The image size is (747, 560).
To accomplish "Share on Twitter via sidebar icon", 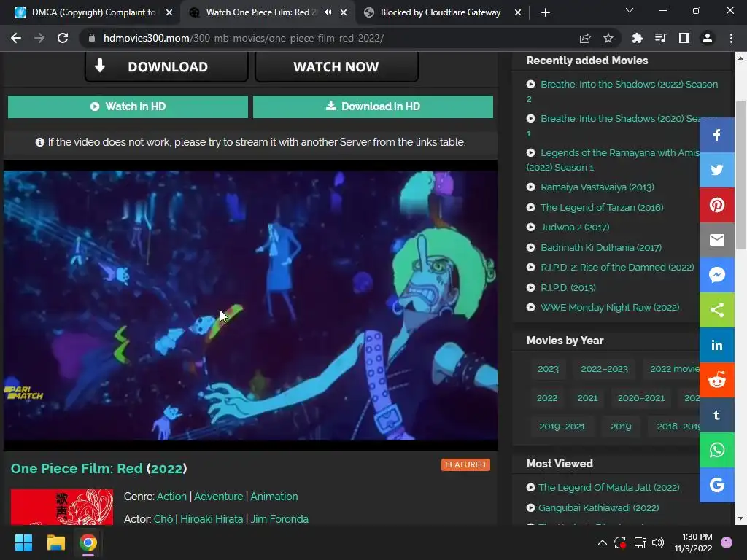I will [716, 170].
